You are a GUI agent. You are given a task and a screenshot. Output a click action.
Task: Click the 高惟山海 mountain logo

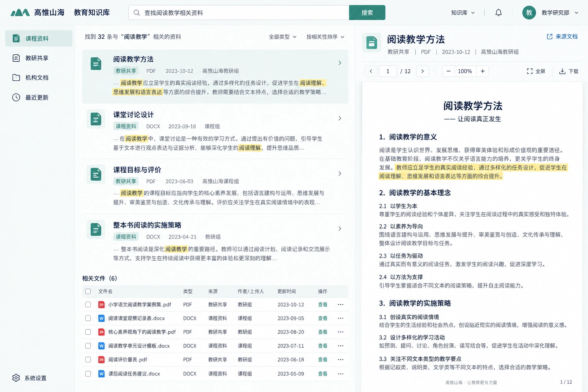(20, 13)
